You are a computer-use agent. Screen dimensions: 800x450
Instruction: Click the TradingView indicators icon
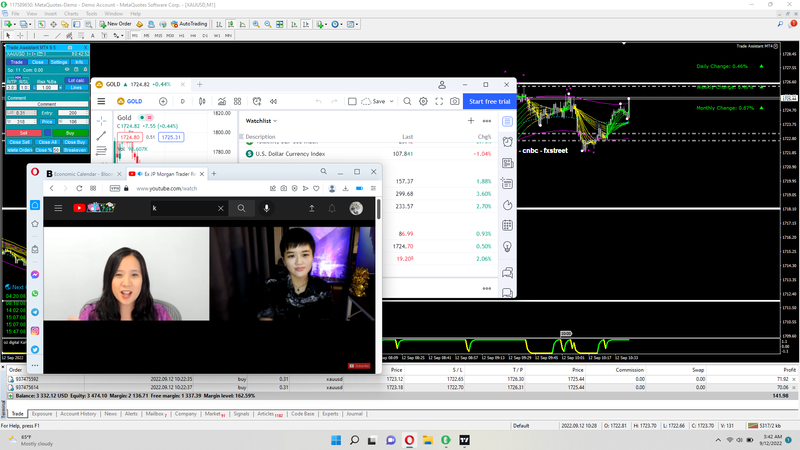[221, 101]
